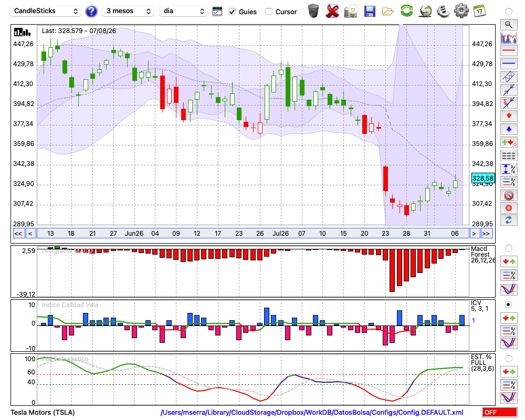Open the dia interval dropdown
525x420 pixels.
click(x=183, y=11)
